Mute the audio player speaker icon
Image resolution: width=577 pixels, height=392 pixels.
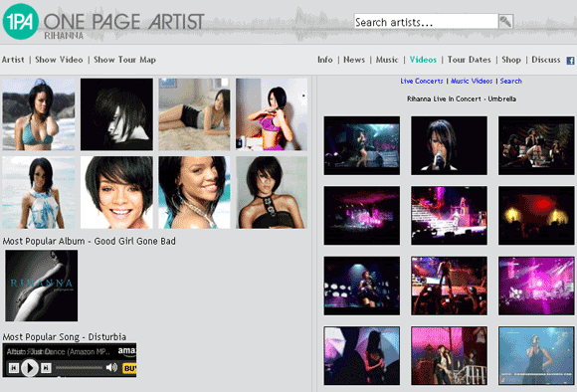(111, 367)
